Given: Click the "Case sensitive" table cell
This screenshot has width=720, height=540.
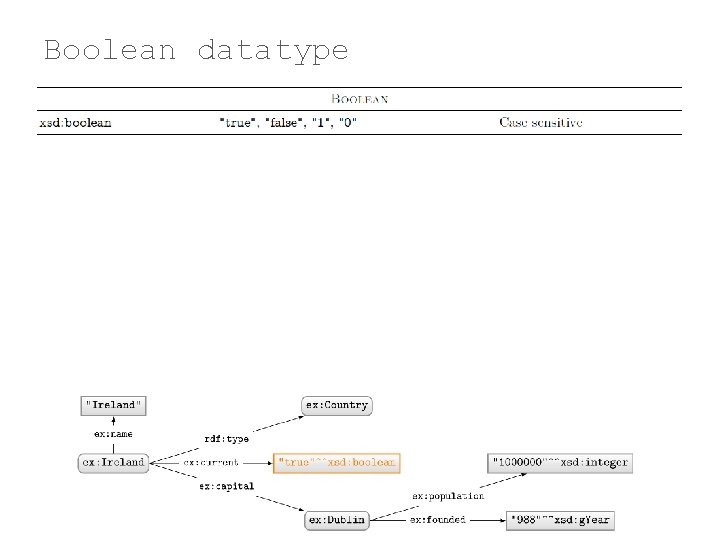Looking at the screenshot, I should tap(541, 122).
